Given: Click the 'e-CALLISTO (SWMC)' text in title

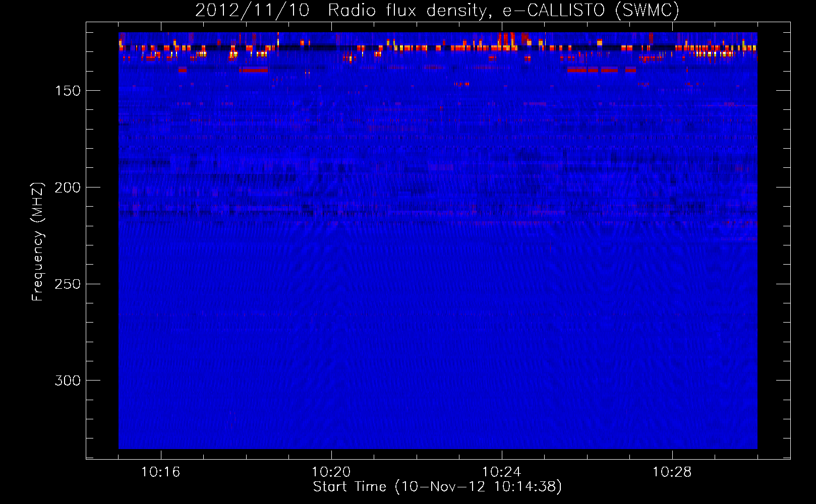Looking at the screenshot, I should pos(591,10).
